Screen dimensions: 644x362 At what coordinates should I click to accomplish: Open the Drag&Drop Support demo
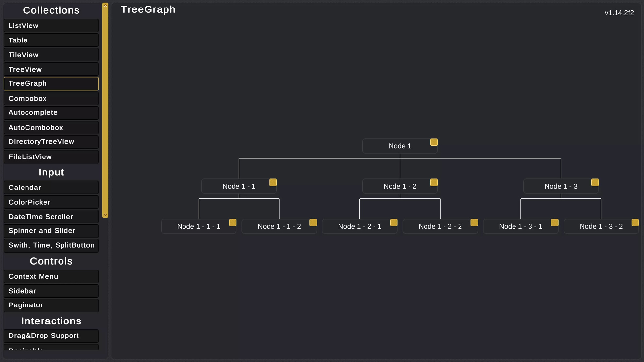[51, 336]
